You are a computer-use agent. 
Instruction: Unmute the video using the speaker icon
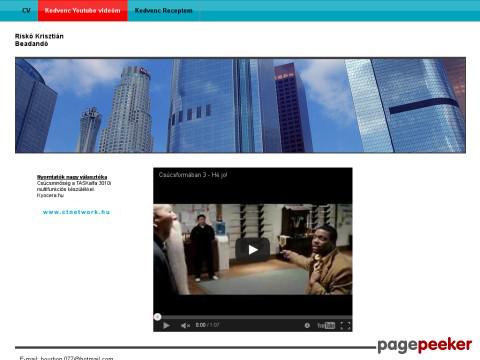[x=185, y=325]
